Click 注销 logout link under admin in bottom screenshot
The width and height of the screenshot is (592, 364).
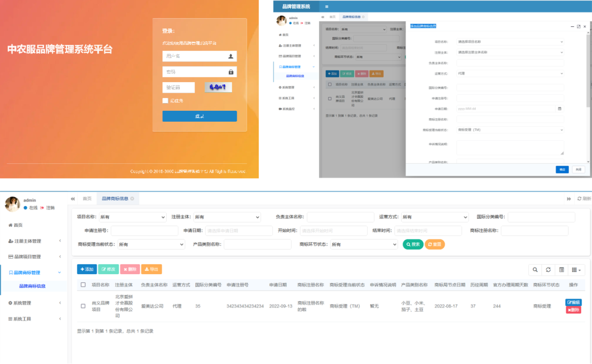50,208
